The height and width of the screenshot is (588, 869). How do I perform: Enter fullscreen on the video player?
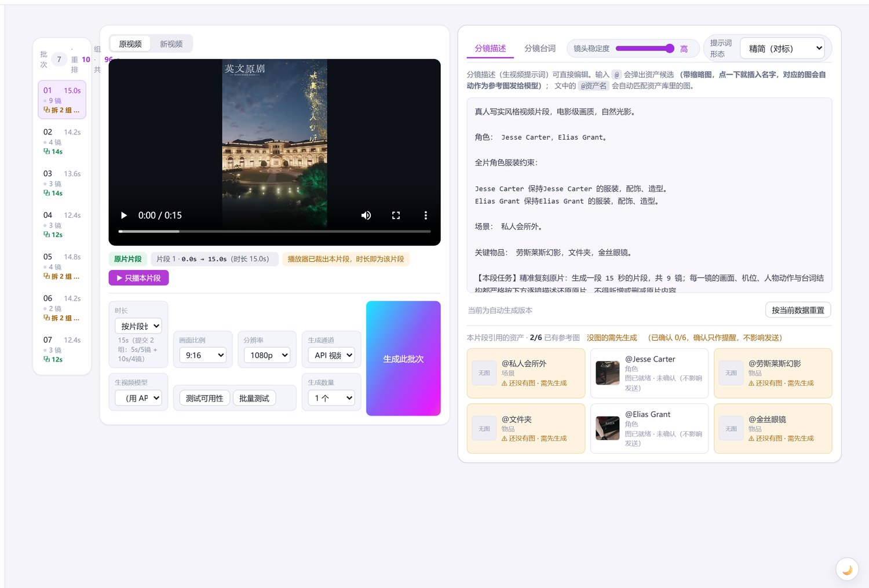coord(396,216)
